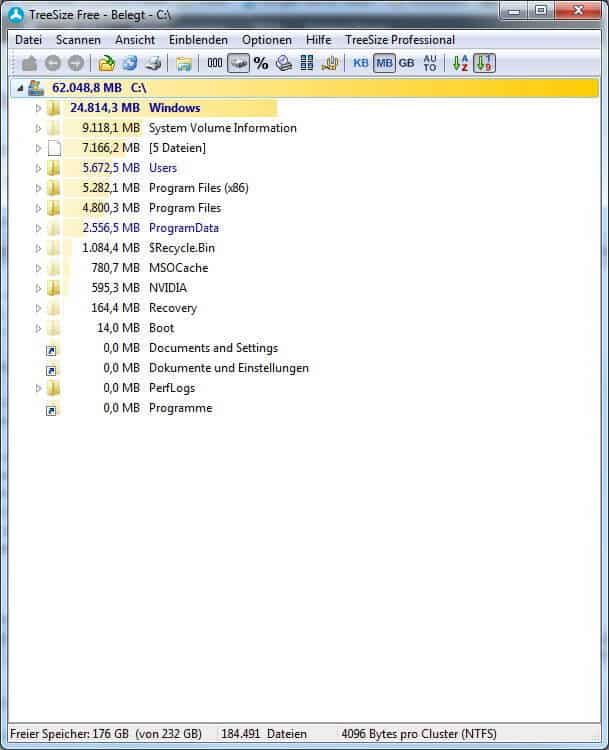
Task: Expand the Windows folder
Action: click(38, 109)
